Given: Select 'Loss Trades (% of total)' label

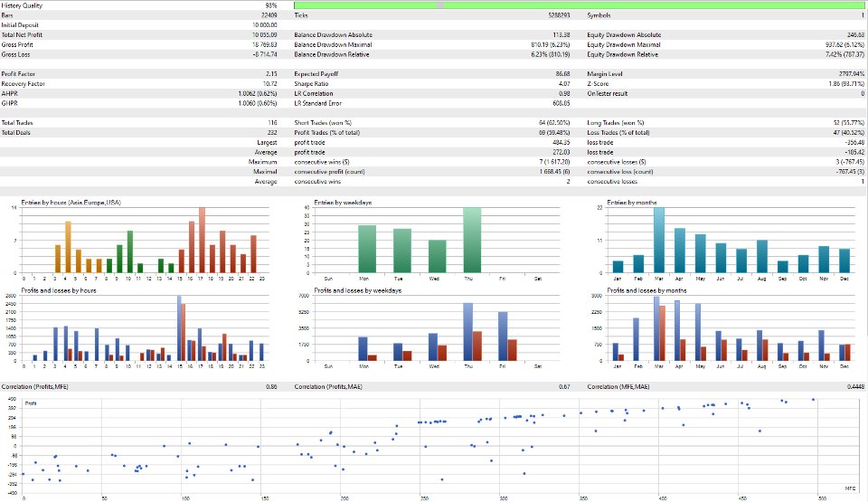Looking at the screenshot, I should pos(618,133).
